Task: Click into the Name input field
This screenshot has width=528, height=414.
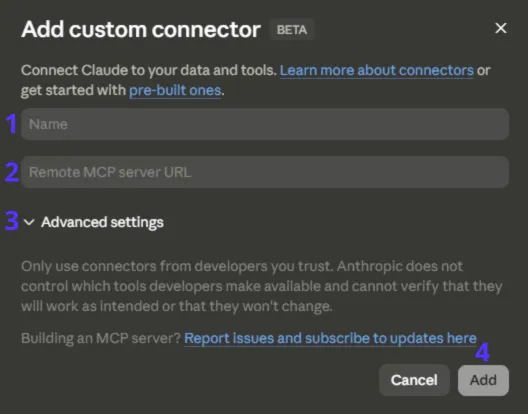Action: [x=265, y=124]
